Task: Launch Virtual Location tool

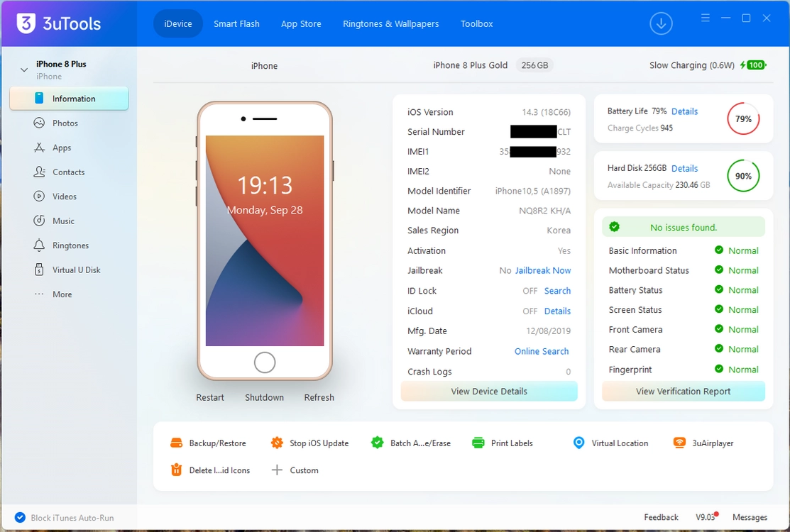Action: (x=610, y=443)
